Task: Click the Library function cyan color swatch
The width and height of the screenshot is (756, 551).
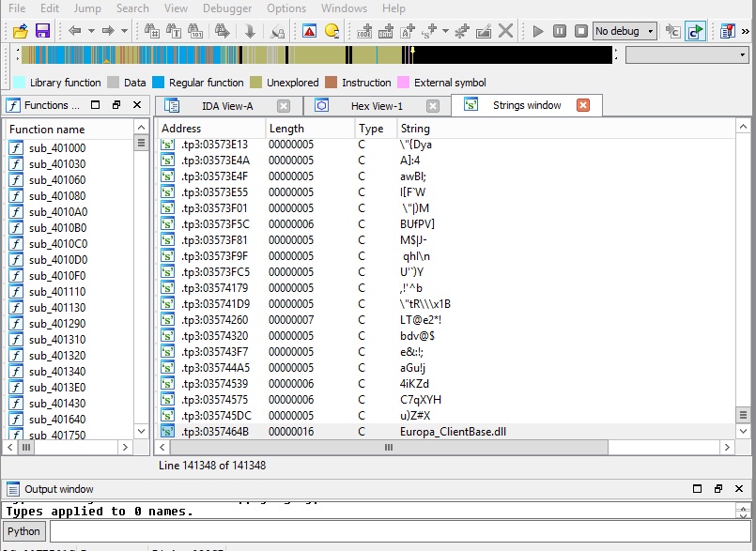Action: click(x=20, y=83)
